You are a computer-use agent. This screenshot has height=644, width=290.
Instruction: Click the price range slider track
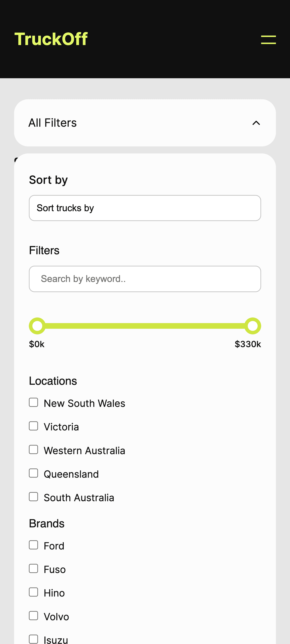145,326
